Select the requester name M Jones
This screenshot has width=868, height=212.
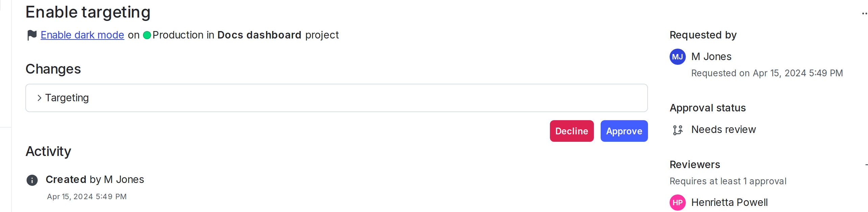pos(711,57)
